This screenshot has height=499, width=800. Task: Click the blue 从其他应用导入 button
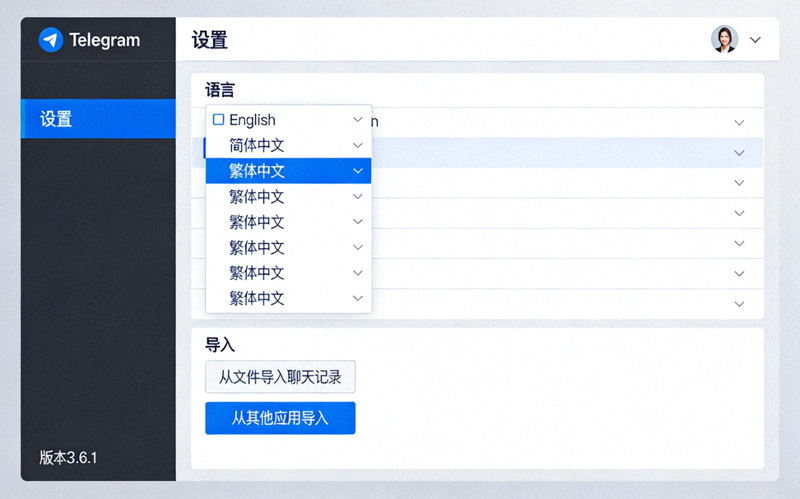(x=280, y=418)
